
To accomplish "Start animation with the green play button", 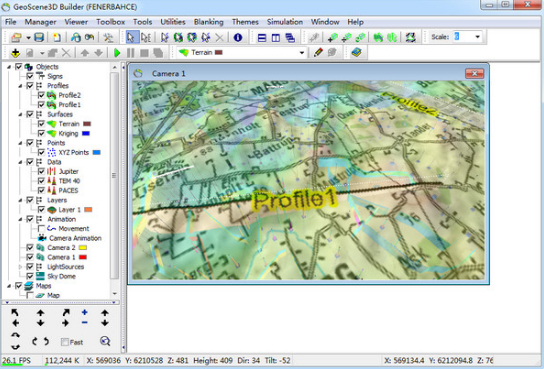I will pyautogui.click(x=117, y=53).
